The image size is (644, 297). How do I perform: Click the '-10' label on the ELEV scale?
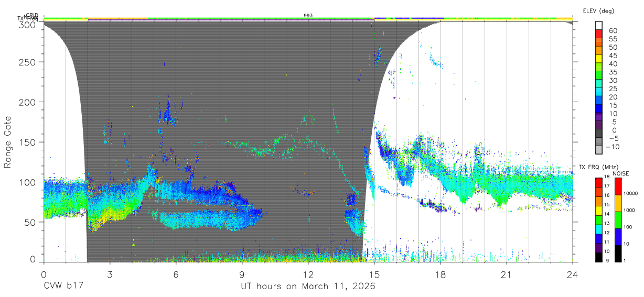click(614, 147)
